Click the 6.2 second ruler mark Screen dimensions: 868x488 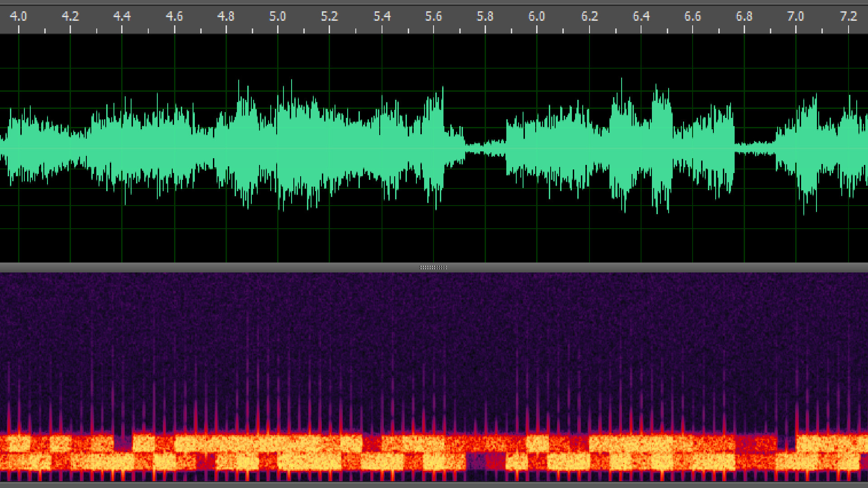(x=590, y=17)
